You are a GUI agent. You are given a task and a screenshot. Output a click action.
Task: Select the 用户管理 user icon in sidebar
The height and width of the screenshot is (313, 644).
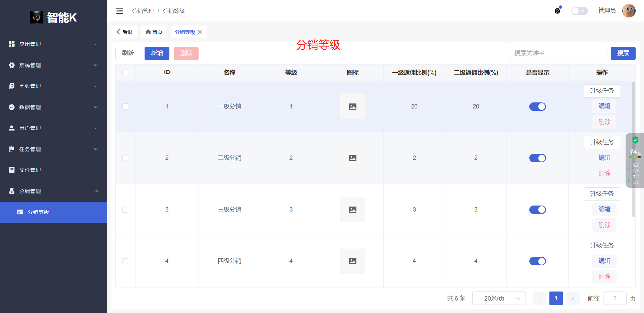click(11, 128)
